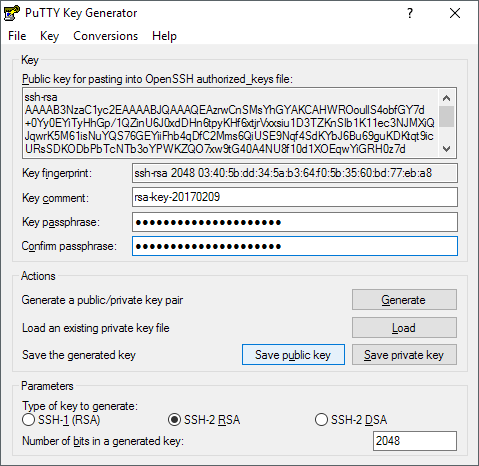This screenshot has height=466, width=479.
Task: Click into the Key comment field
Action: pyautogui.click(x=295, y=197)
